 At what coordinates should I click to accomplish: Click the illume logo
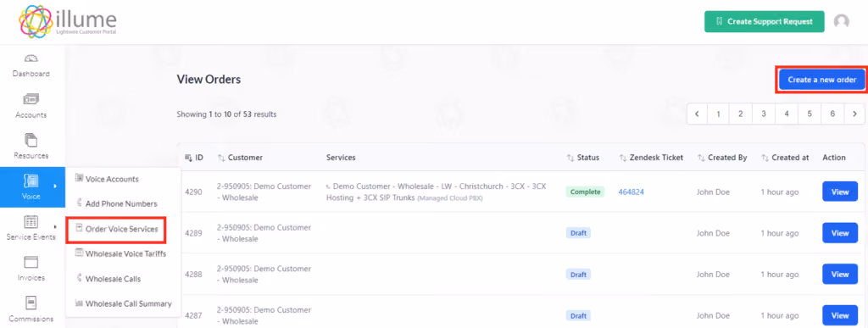68,21
